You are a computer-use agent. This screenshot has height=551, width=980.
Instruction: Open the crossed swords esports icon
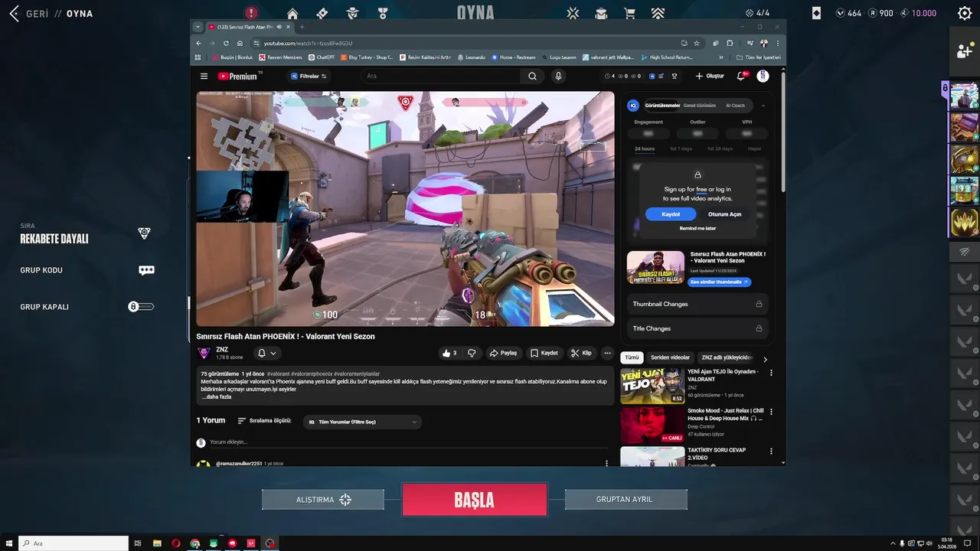pos(573,13)
